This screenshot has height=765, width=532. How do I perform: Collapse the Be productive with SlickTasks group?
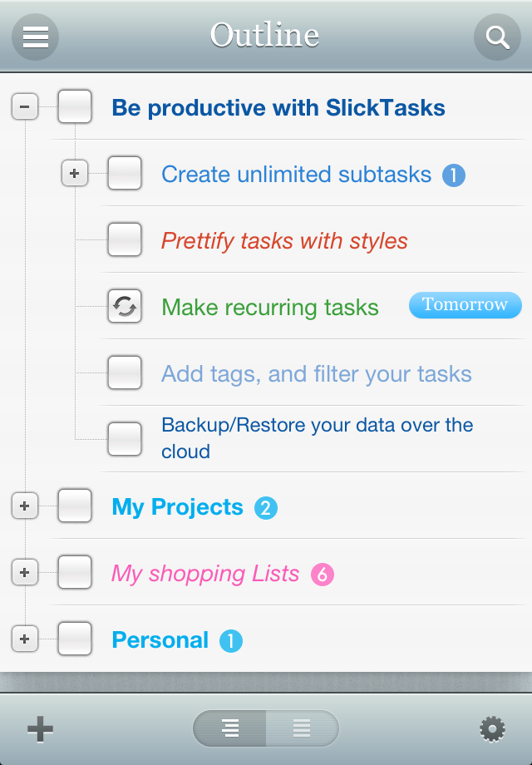25,107
